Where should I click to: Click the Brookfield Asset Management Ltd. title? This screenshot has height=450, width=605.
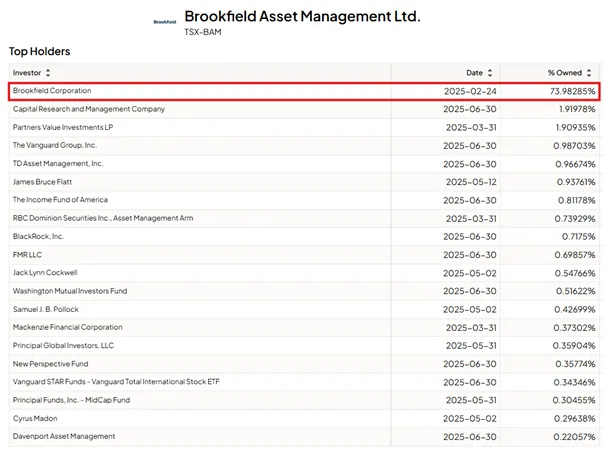click(302, 16)
